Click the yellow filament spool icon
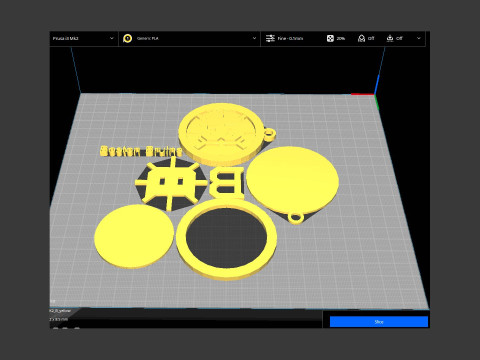The height and width of the screenshot is (360, 480). 127,38
